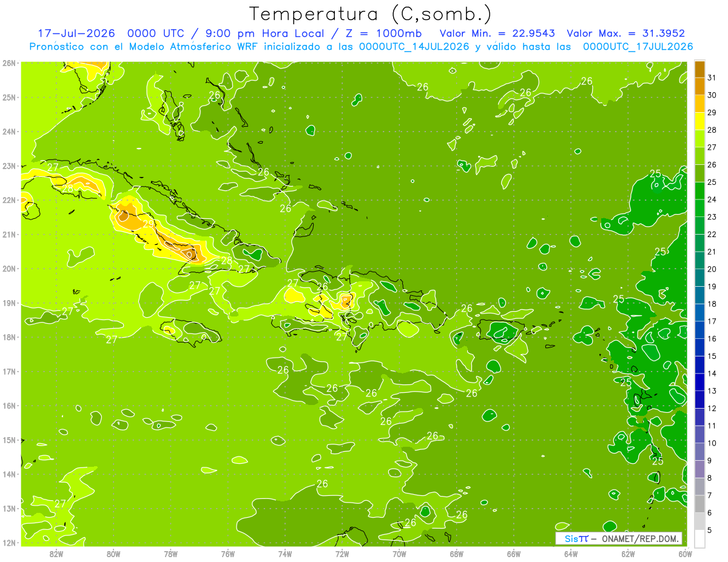
Task: Click the colorbar label "31"
Action: pos(712,78)
